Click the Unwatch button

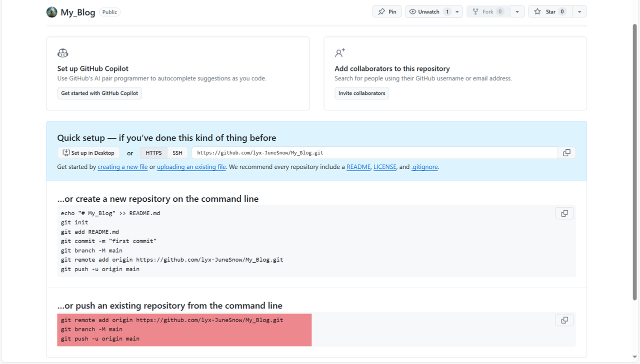pos(429,11)
